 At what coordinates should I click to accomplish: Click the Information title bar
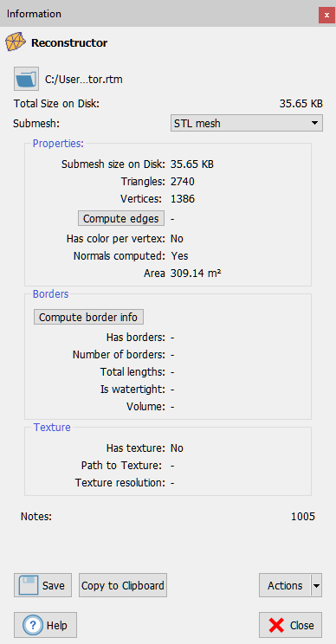point(160,14)
